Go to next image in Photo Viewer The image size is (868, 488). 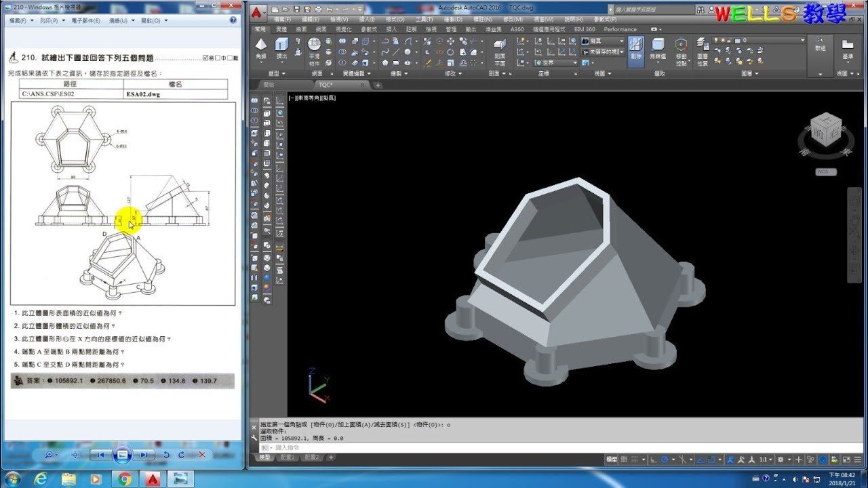pos(144,455)
